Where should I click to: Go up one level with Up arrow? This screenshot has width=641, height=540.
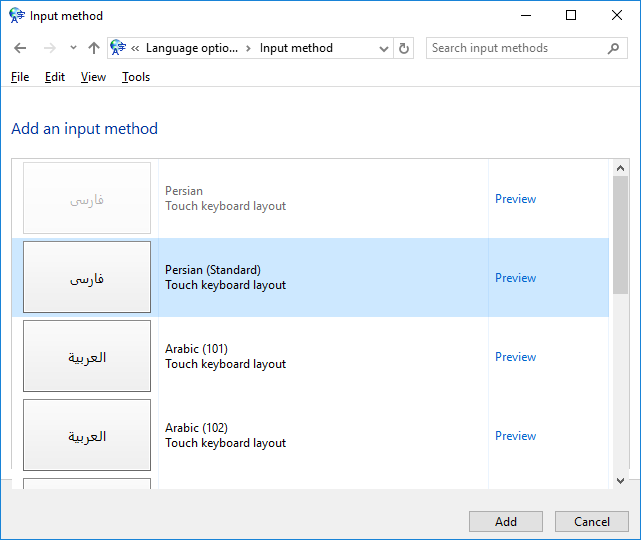94,48
